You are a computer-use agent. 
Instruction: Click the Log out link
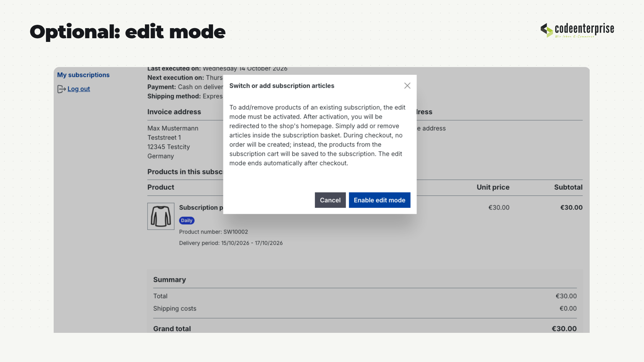79,89
